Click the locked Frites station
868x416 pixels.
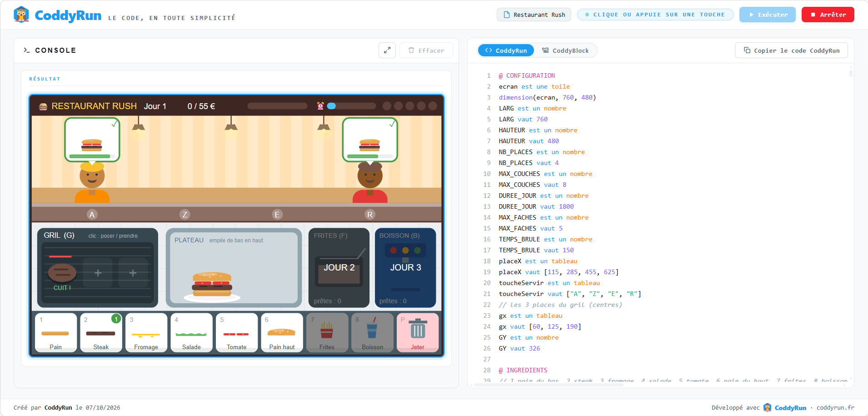(x=339, y=268)
